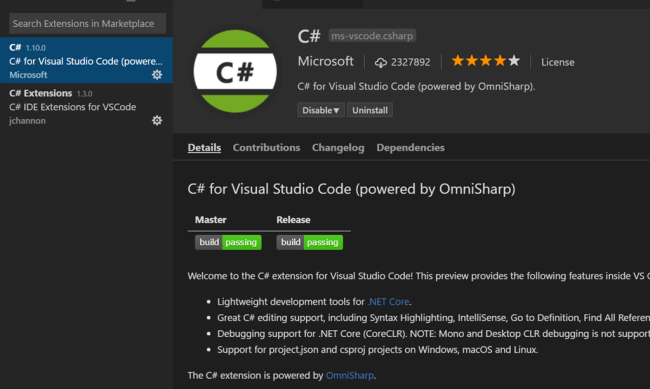Viewport: 650px width, 389px height.
Task: Click the Release build passing badge
Action: (x=310, y=242)
